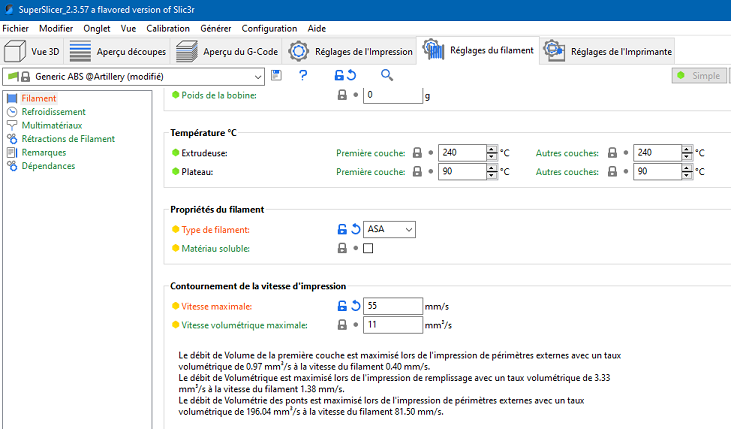Screen dimensions: 731x429
Task: Click unlocked padlock for Type de filament
Action: pos(342,229)
